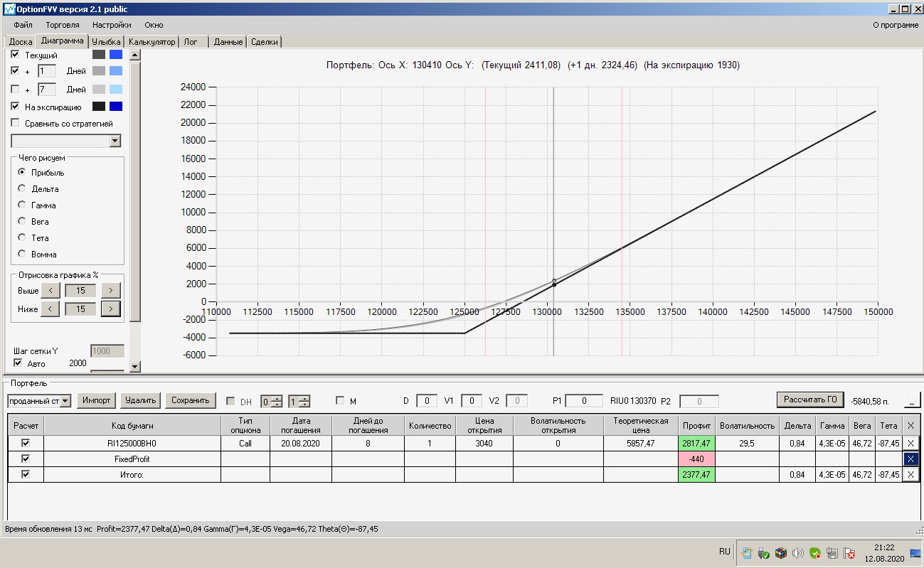Click the Сохранить button
The image size is (924, 568).
tap(191, 400)
